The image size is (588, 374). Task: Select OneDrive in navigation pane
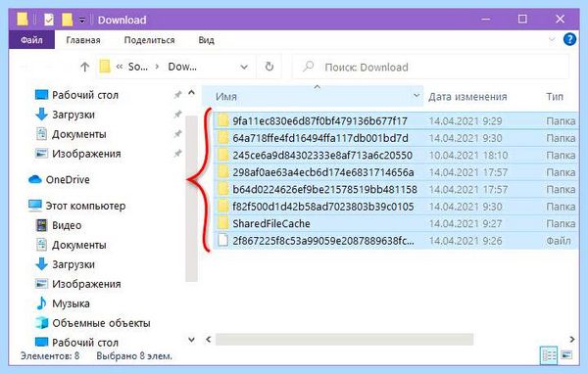tap(68, 180)
